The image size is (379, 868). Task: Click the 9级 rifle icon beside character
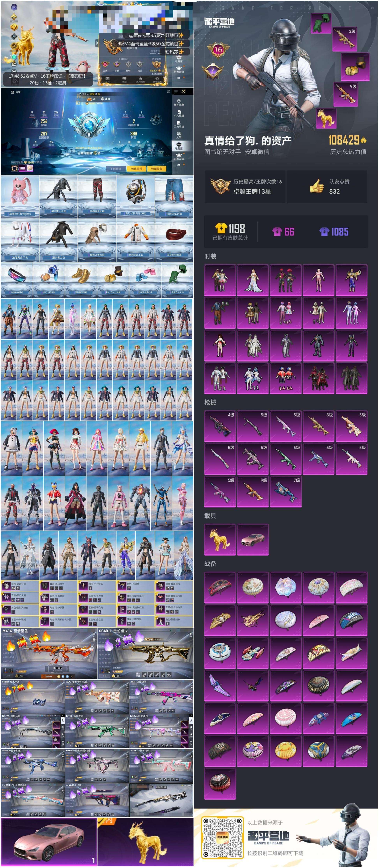point(346,94)
